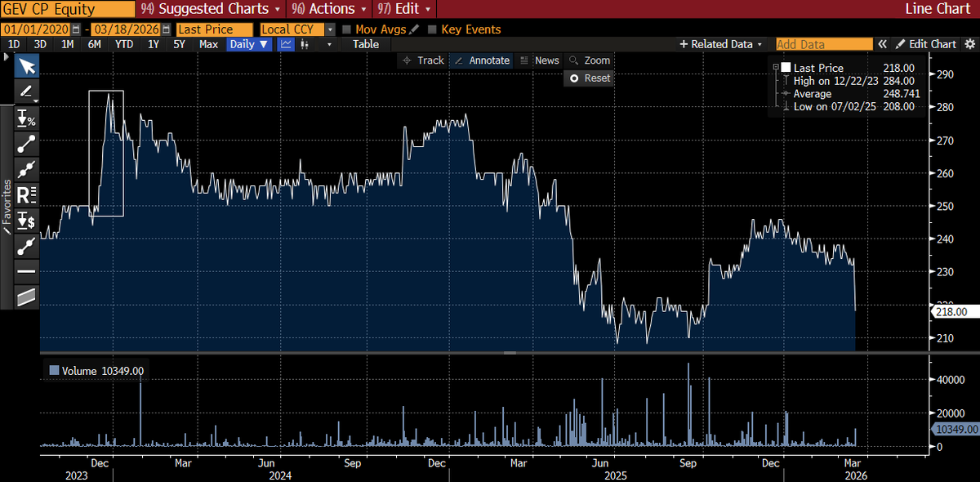Select the pencil annotation tool in the sidebar
The width and height of the screenshot is (980, 482).
click(x=27, y=91)
